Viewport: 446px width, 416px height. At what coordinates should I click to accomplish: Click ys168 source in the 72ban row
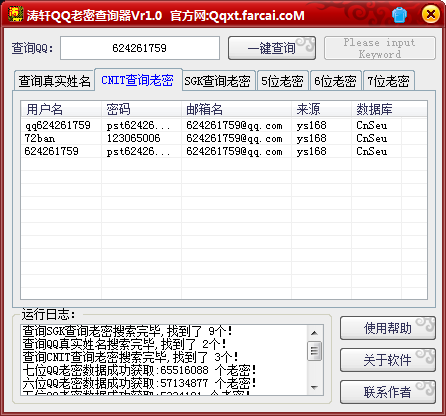pyautogui.click(x=311, y=138)
